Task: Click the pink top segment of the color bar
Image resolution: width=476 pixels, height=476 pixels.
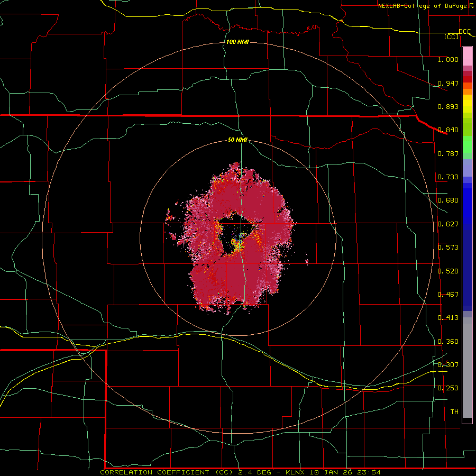Action: pos(467,57)
